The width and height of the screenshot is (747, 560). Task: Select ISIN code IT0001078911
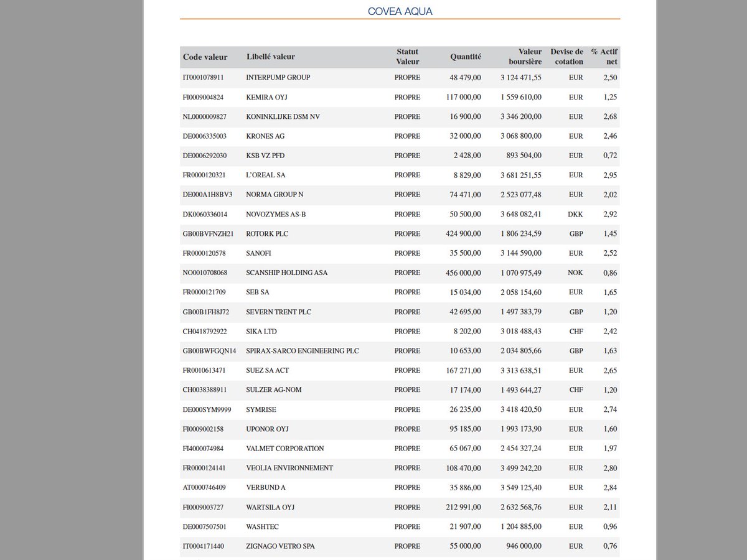click(x=203, y=78)
